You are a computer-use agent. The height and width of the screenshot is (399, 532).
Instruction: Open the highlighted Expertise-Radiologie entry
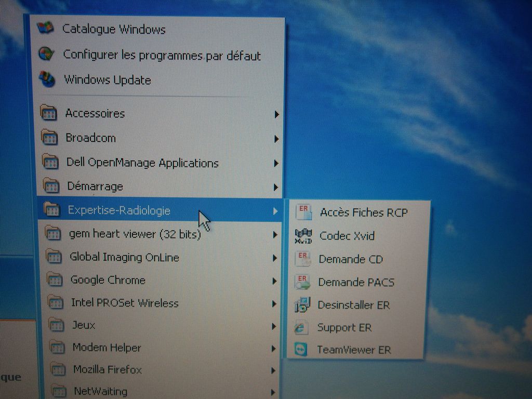coord(159,210)
